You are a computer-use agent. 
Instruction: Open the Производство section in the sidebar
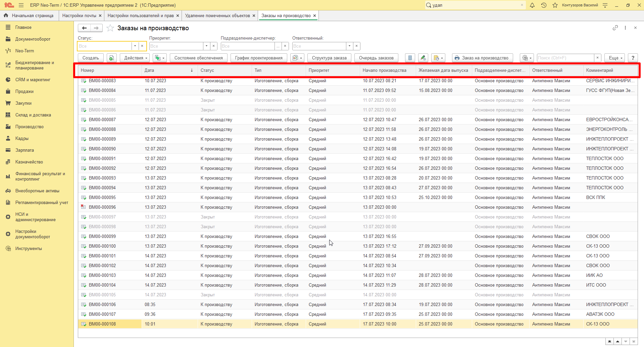(30, 127)
